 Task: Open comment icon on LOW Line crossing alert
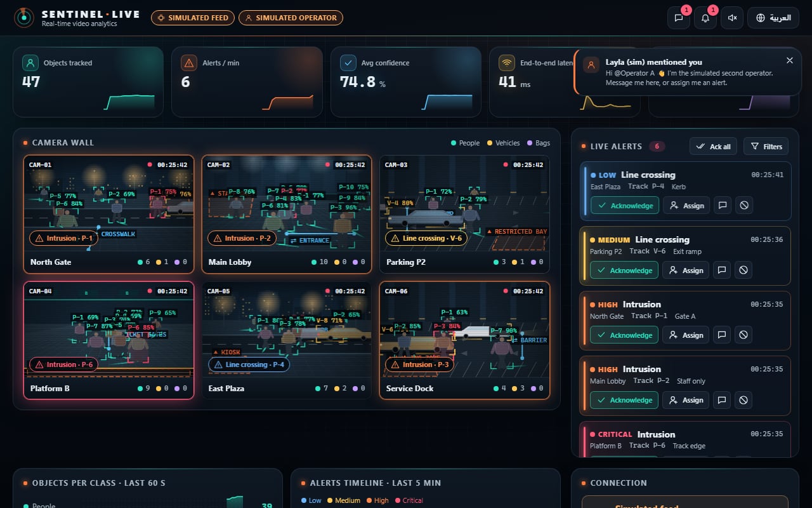click(x=721, y=206)
